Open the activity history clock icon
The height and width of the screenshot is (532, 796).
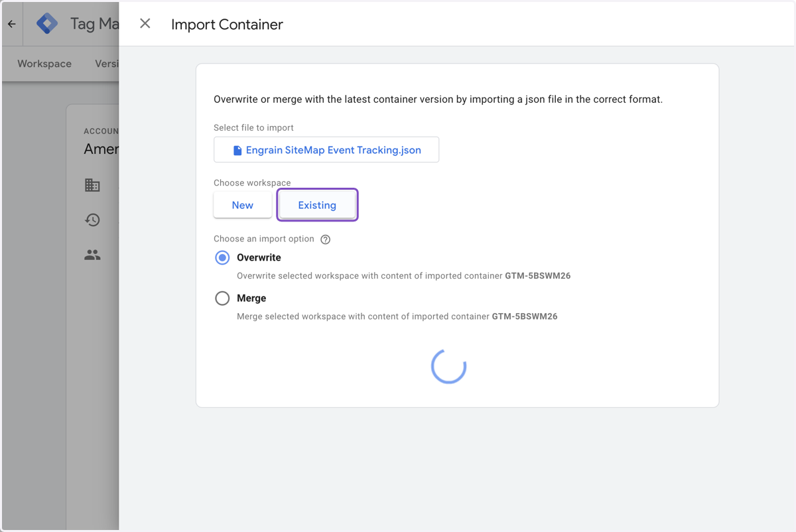93,220
